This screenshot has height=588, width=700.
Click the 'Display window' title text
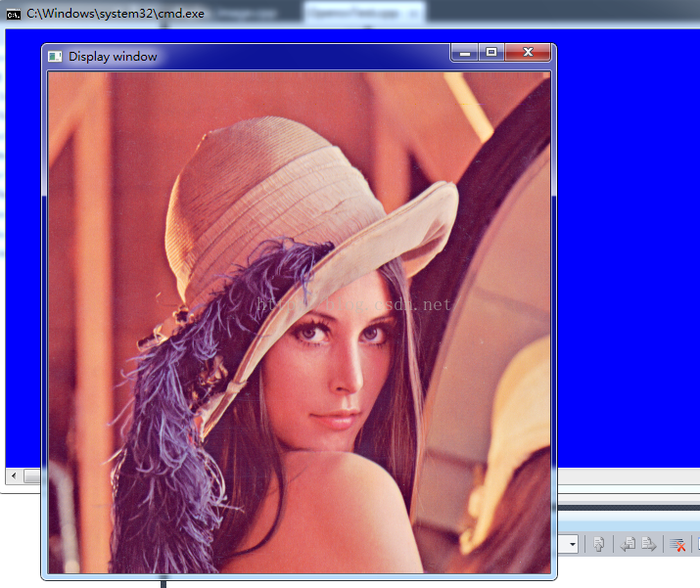pyautogui.click(x=113, y=57)
